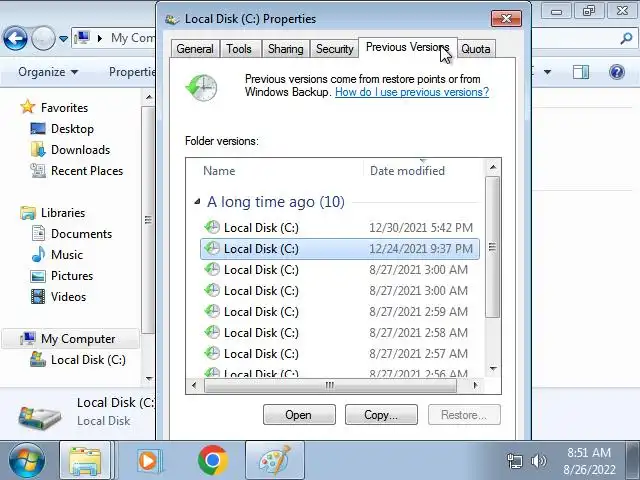640x480 pixels.
Task: Sort versions by the Date modified column header
Action: pyautogui.click(x=424, y=171)
